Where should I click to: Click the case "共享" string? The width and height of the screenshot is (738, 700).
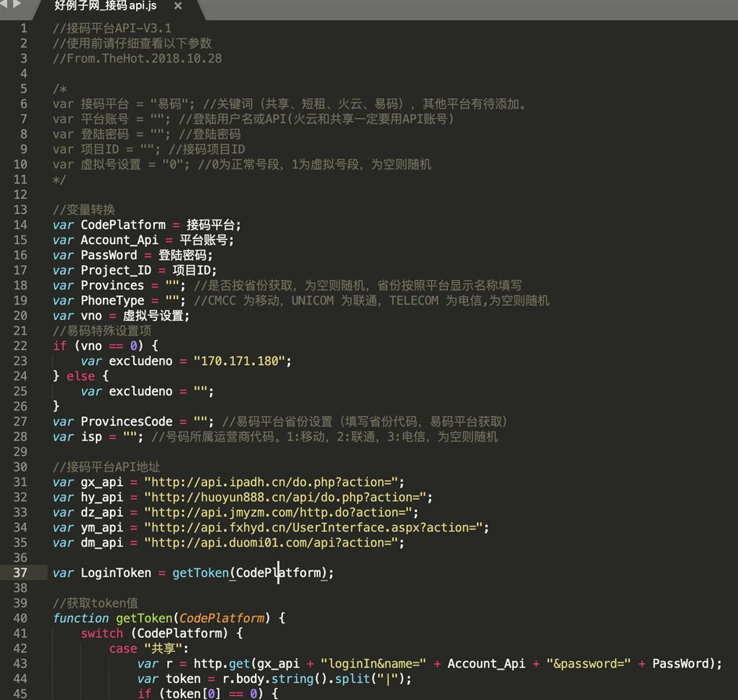click(158, 649)
